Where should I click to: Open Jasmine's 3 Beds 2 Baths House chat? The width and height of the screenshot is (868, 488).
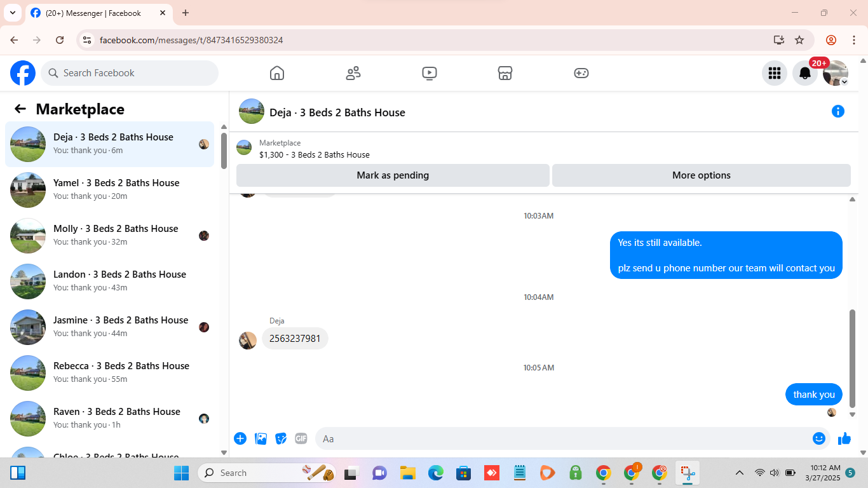tap(110, 327)
